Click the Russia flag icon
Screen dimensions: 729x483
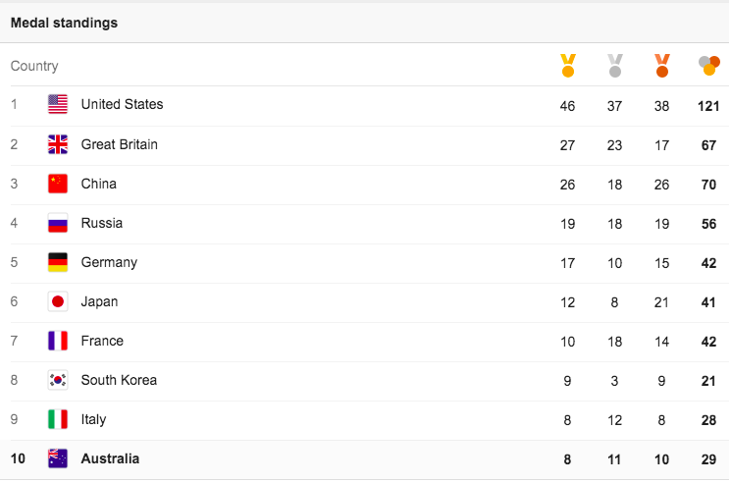pyautogui.click(x=58, y=223)
